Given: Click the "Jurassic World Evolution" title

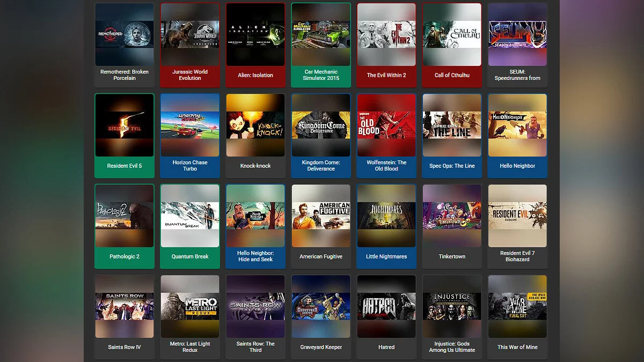Looking at the screenshot, I should click(x=190, y=75).
